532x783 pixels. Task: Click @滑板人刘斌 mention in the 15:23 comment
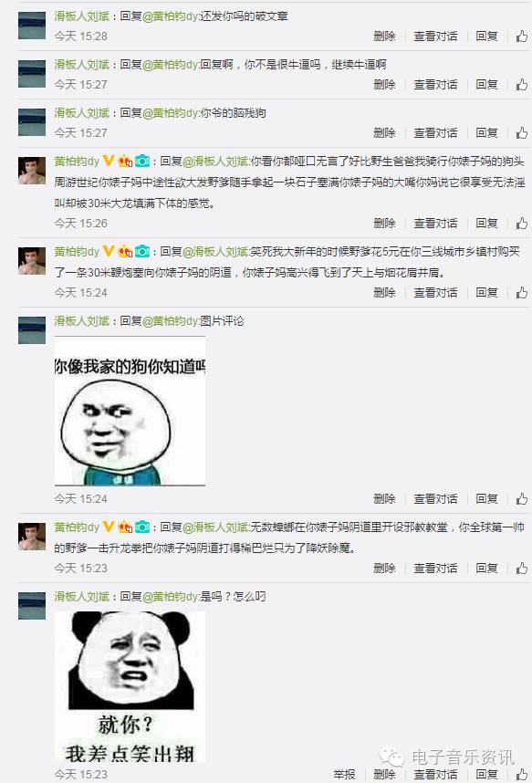(x=215, y=527)
